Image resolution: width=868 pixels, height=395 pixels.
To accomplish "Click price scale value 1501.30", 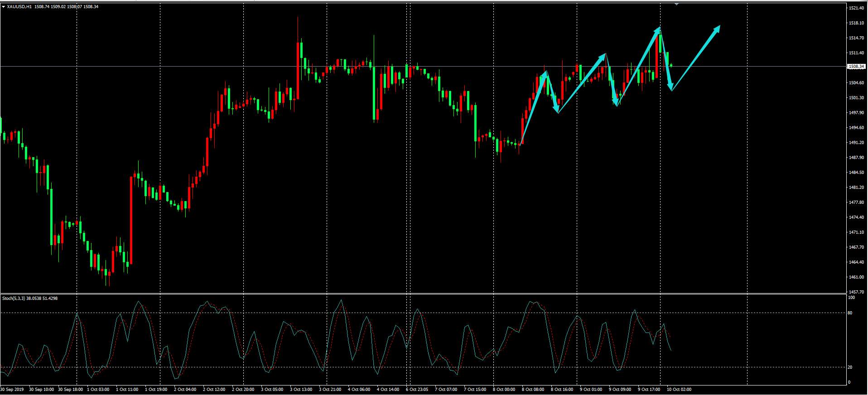I will (x=857, y=98).
